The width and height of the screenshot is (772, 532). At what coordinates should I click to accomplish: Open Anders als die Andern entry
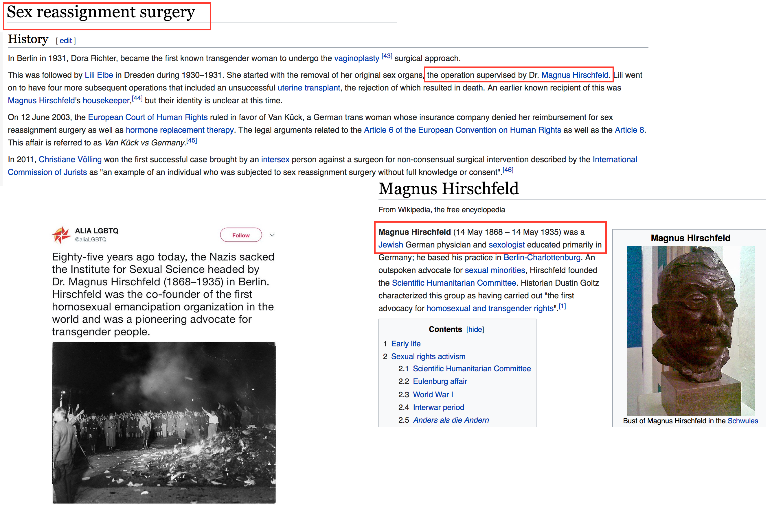pos(451,420)
